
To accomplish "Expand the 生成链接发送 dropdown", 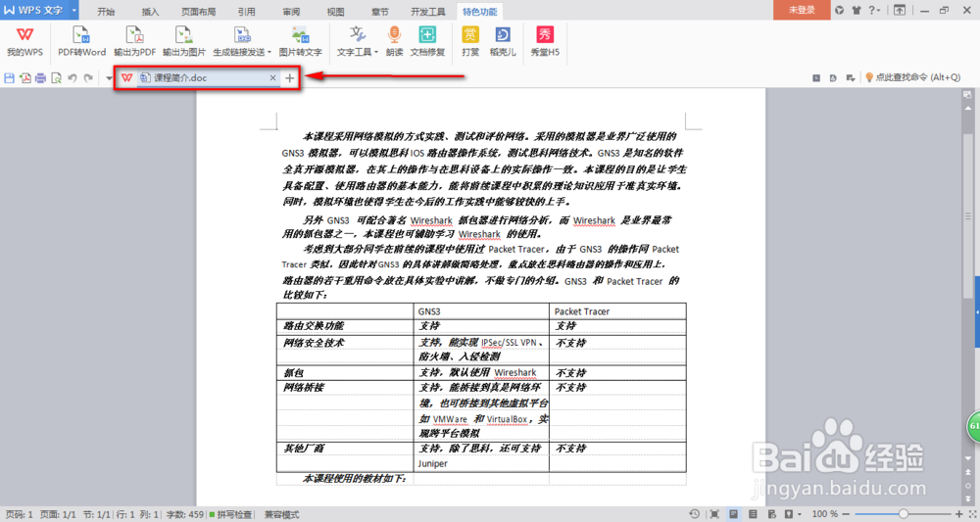I will pyautogui.click(x=269, y=53).
